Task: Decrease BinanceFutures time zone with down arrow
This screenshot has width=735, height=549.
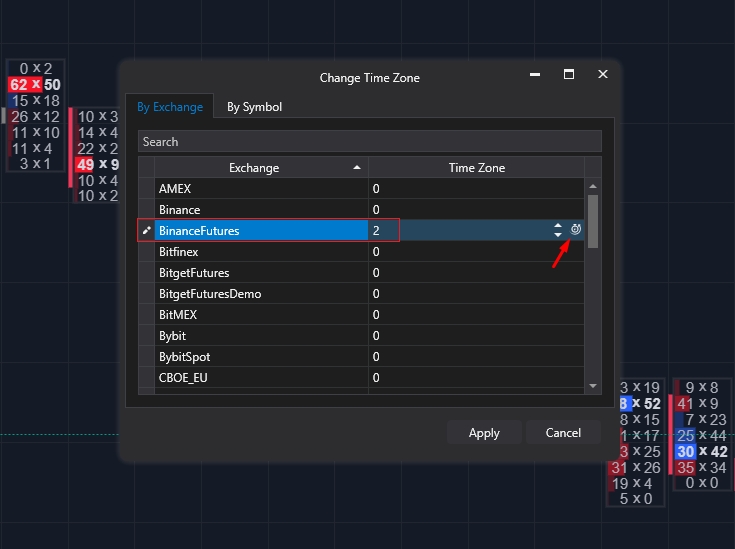Action: point(558,235)
